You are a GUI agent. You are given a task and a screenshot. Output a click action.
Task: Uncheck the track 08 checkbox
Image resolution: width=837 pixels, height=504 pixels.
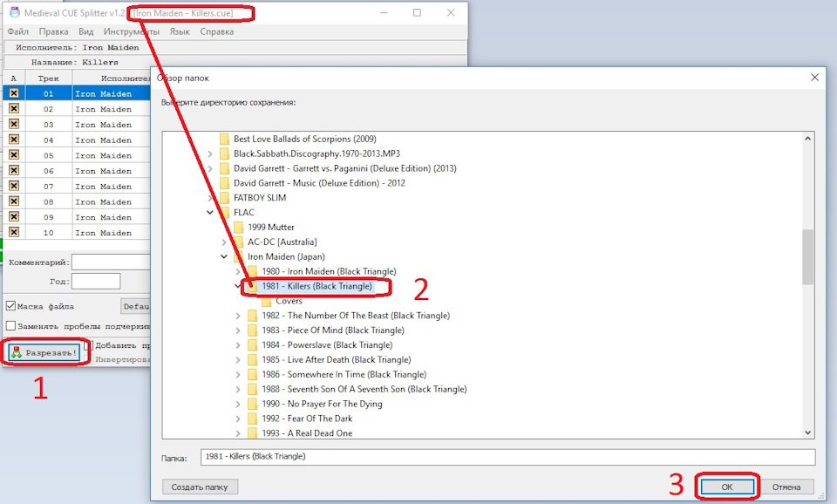point(14,201)
